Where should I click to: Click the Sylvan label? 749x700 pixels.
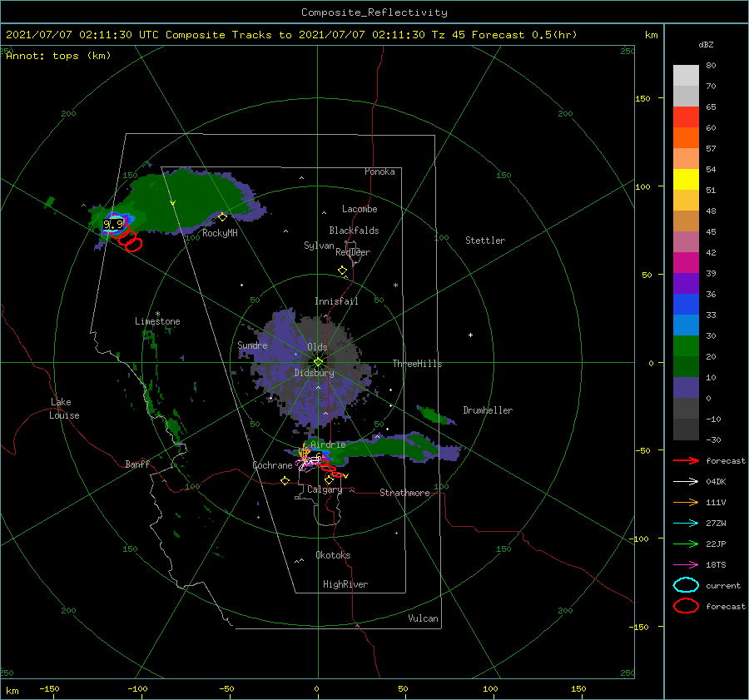point(319,246)
